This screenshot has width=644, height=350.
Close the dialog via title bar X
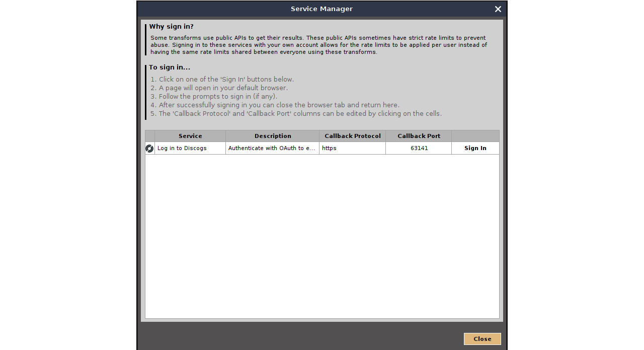[x=498, y=9]
